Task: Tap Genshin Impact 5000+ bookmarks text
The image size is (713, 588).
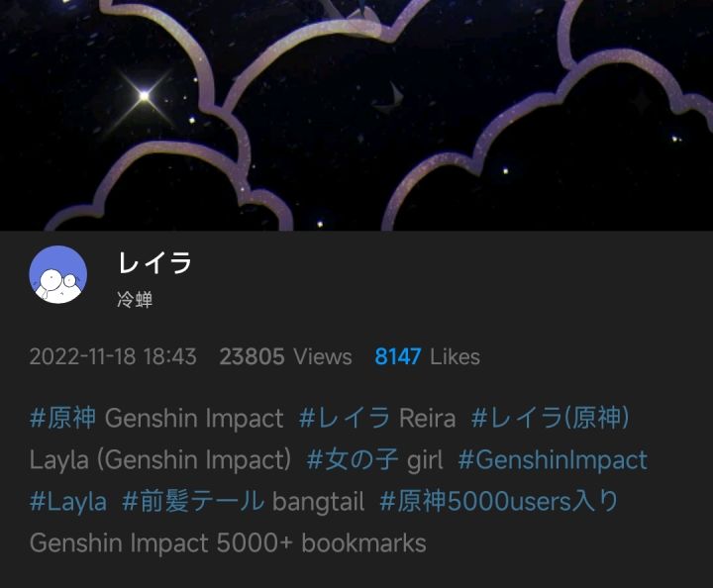Action: point(228,543)
